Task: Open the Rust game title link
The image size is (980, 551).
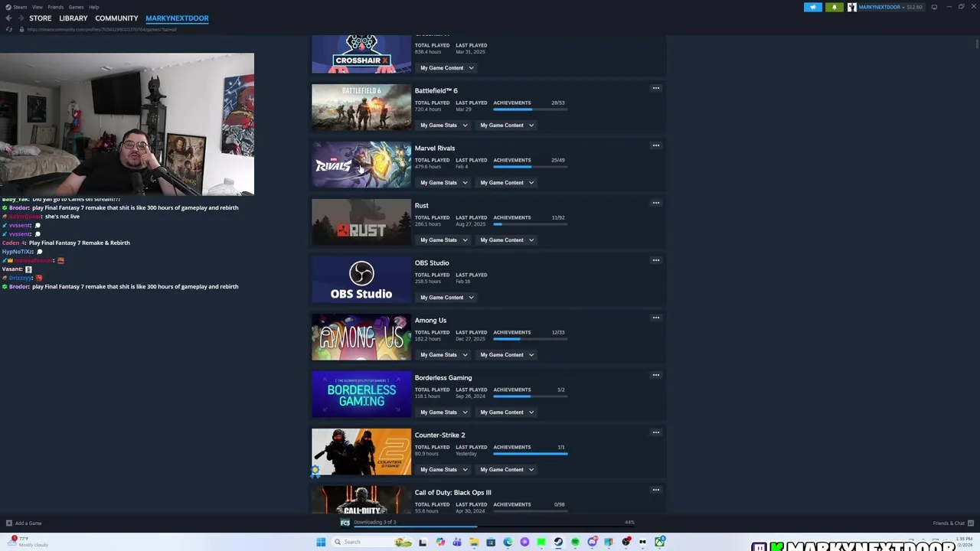Action: click(x=422, y=206)
